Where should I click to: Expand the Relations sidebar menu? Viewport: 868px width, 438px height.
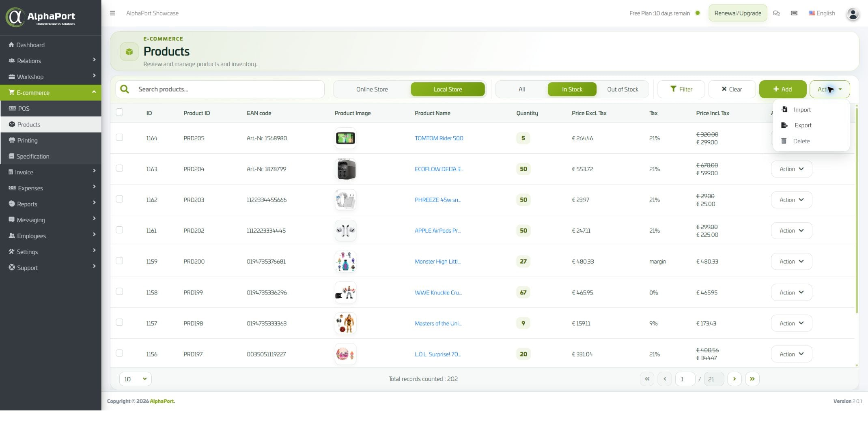point(51,61)
